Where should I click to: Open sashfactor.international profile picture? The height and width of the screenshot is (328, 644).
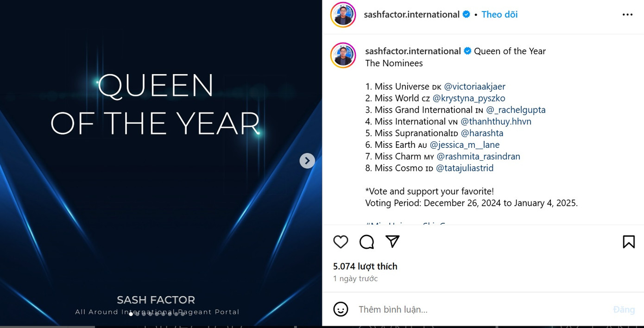point(343,14)
